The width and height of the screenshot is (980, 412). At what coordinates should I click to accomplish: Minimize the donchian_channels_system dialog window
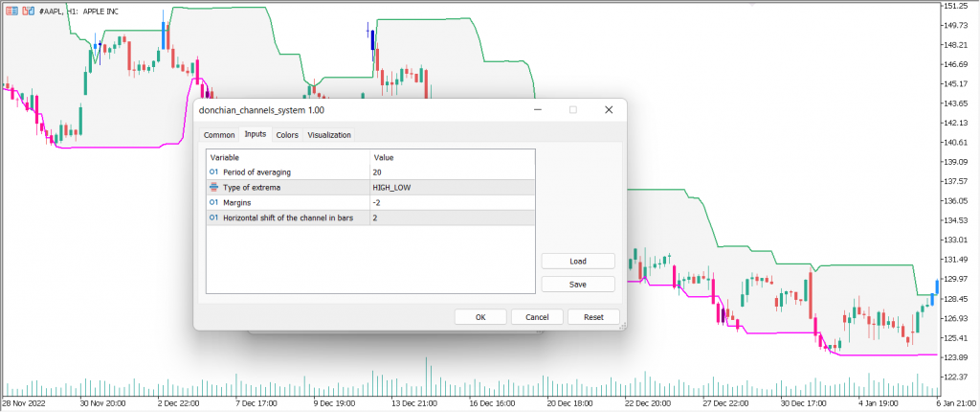pos(537,110)
